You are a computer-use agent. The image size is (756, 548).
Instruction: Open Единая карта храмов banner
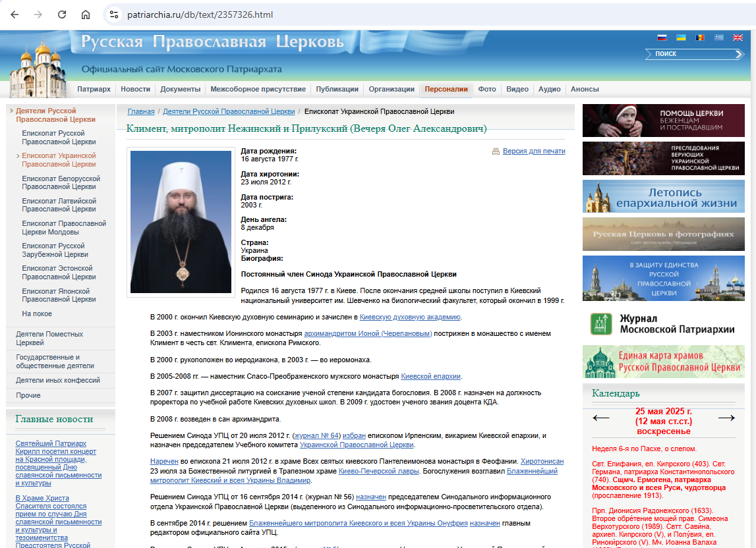coord(664,362)
